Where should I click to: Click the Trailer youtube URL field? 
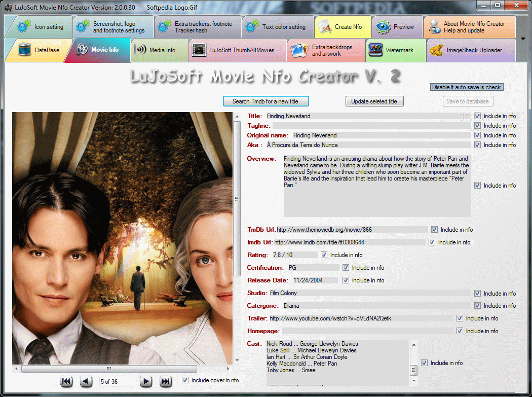click(361, 318)
